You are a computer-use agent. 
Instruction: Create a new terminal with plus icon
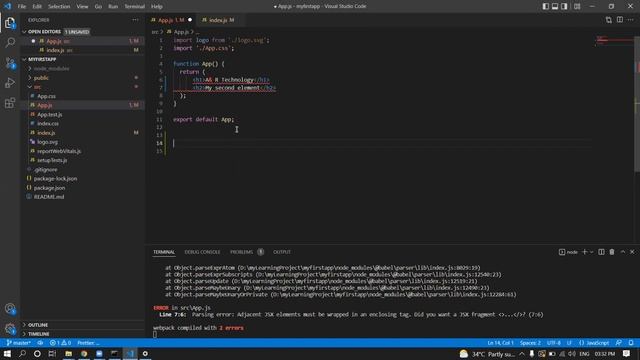[x=584, y=252]
